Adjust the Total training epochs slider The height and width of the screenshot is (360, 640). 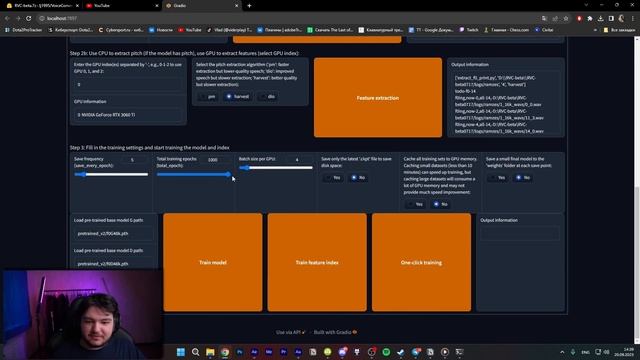point(194,174)
